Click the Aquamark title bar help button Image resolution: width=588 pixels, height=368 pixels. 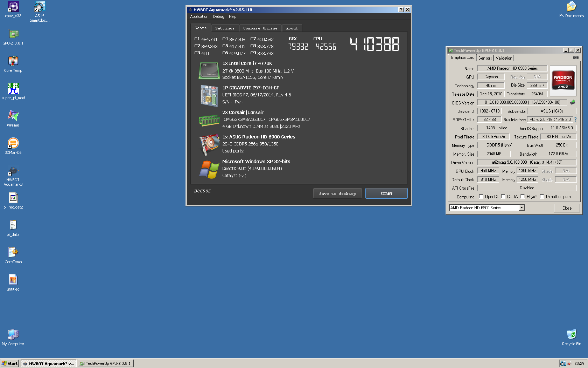401,10
